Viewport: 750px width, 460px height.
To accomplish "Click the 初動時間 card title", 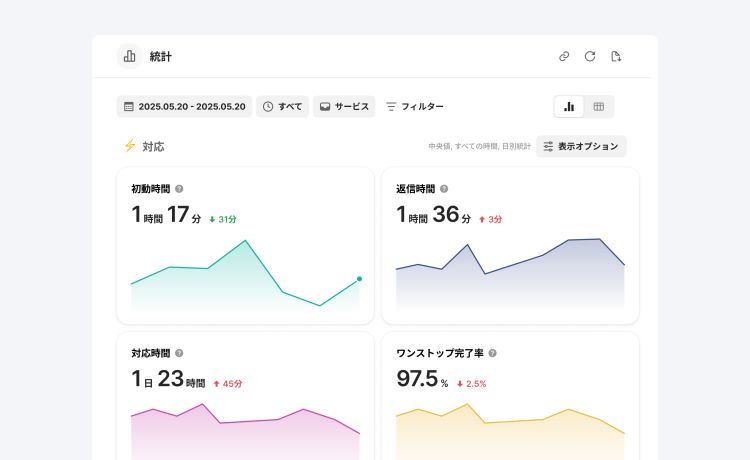I will 151,189.
